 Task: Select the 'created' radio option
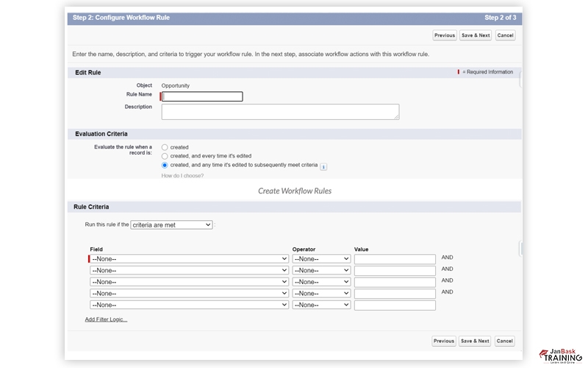click(165, 147)
